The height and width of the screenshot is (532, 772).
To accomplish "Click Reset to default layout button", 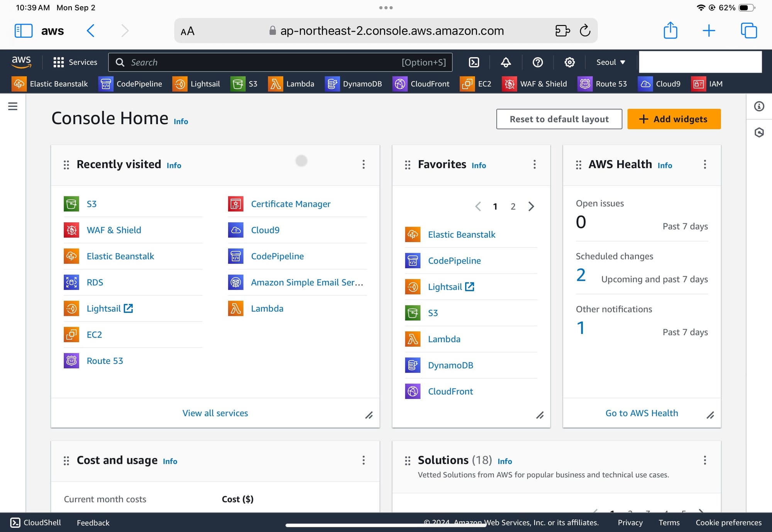I will [x=559, y=119].
